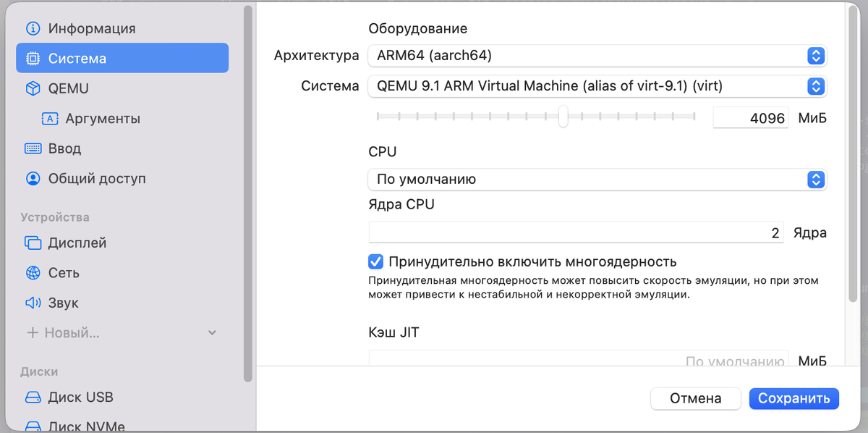868x433 pixels.
Task: Go to the QEMU settings section
Action: pos(69,88)
